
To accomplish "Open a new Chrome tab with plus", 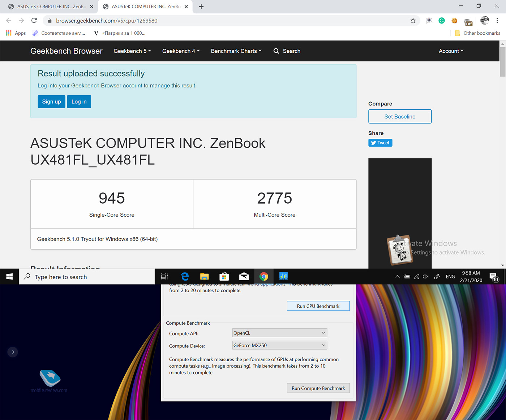I will pos(201,7).
